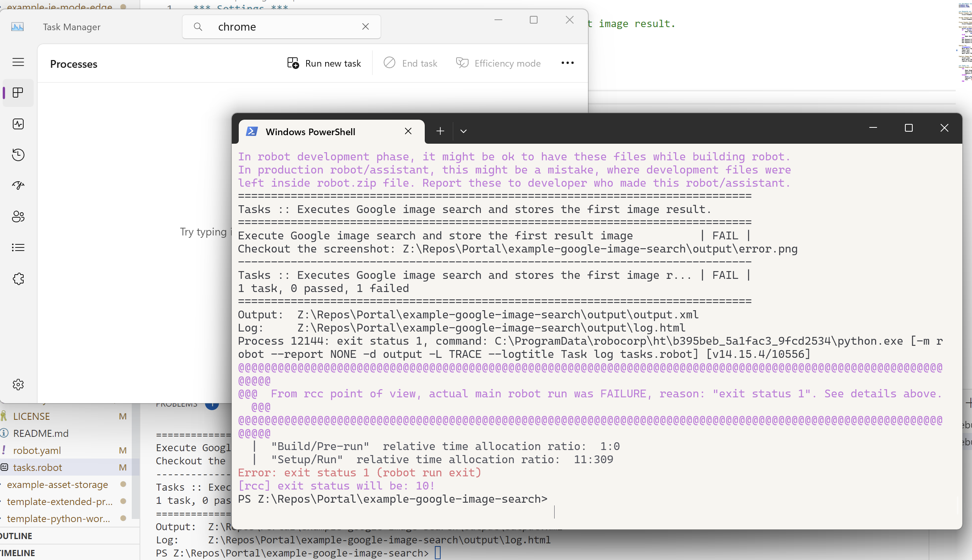The image size is (972, 560).
Task: Collapse the OUTLINE section
Action: tap(16, 536)
